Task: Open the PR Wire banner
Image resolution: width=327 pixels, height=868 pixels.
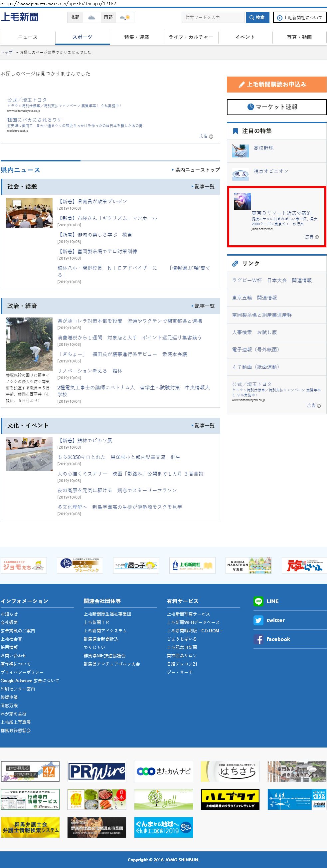Action: (x=97, y=771)
